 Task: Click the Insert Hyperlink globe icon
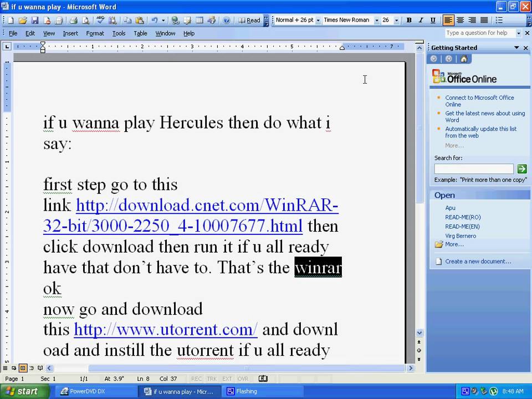[175, 21]
